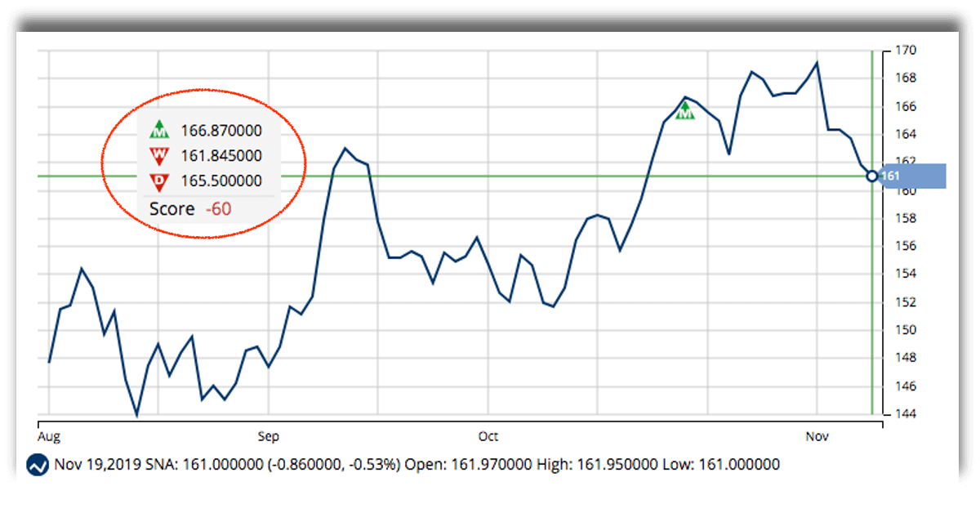Select the Sep label on time axis
Screen dimensions: 980x513
(x=268, y=436)
